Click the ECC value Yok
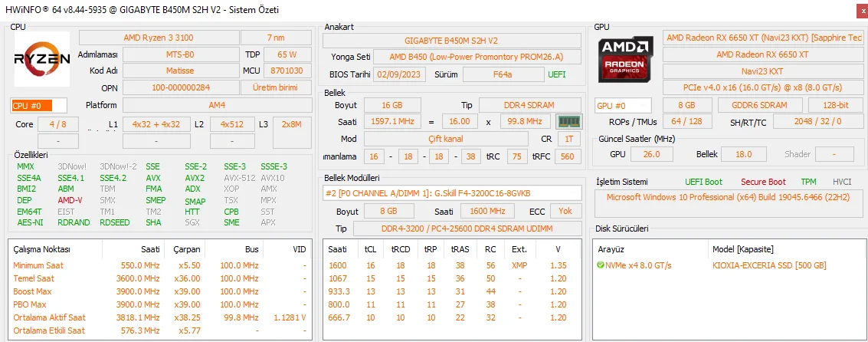This screenshot has width=868, height=342. coord(565,211)
